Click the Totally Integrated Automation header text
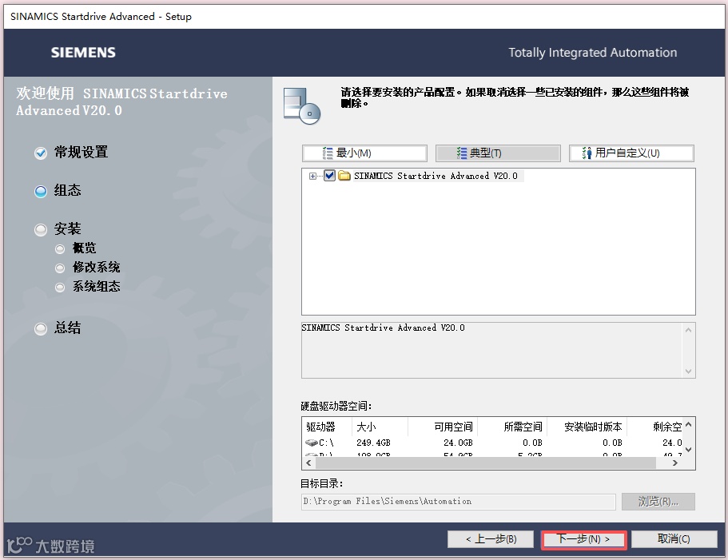Screen dimensions: 728x560 (x=592, y=53)
